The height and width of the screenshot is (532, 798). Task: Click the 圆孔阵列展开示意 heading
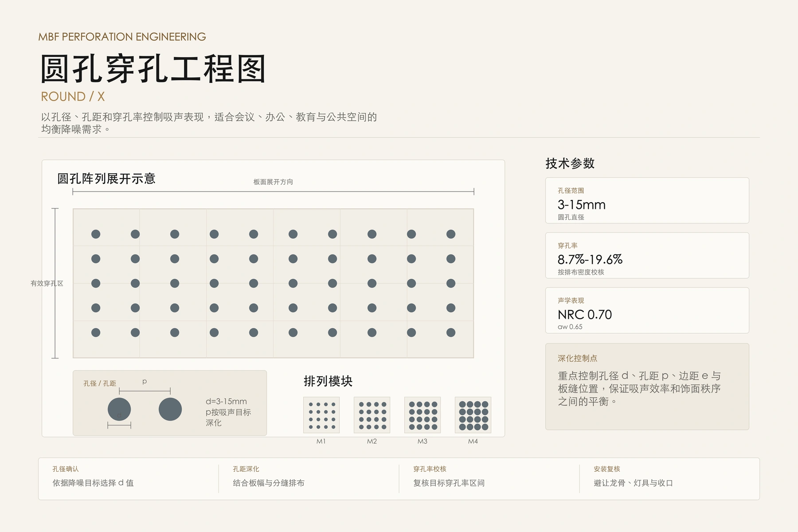[106, 179]
